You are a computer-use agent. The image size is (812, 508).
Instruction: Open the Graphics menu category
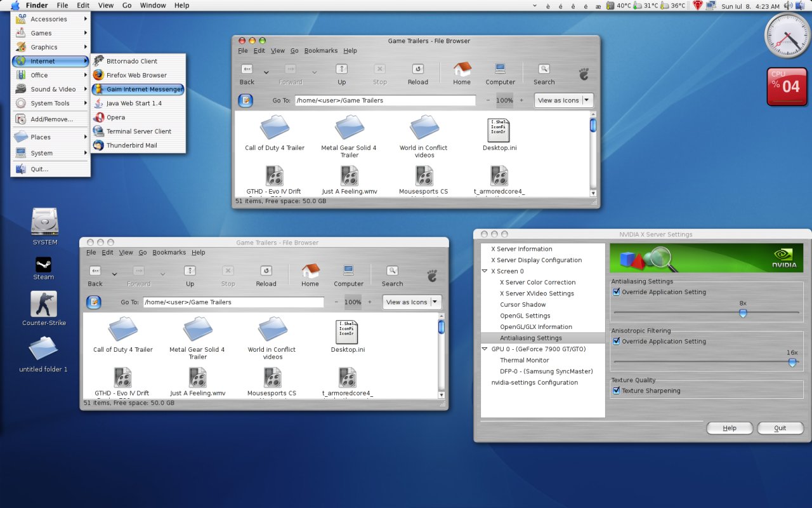(51, 47)
